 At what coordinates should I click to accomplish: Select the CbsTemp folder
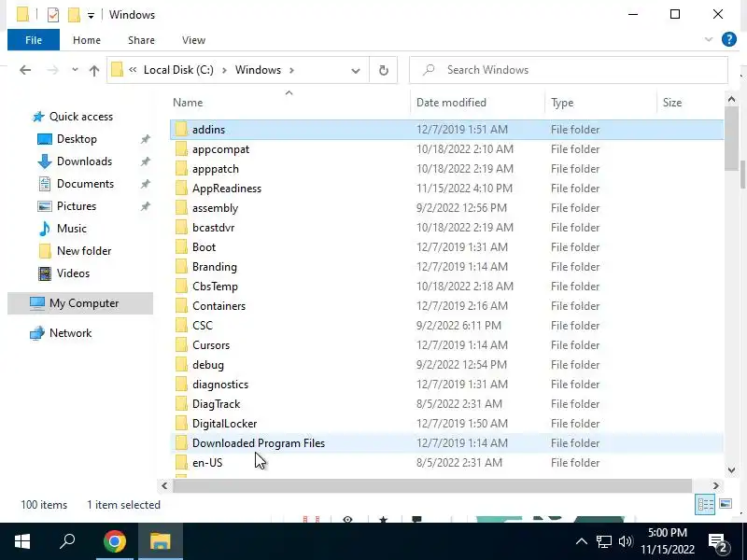tap(215, 287)
